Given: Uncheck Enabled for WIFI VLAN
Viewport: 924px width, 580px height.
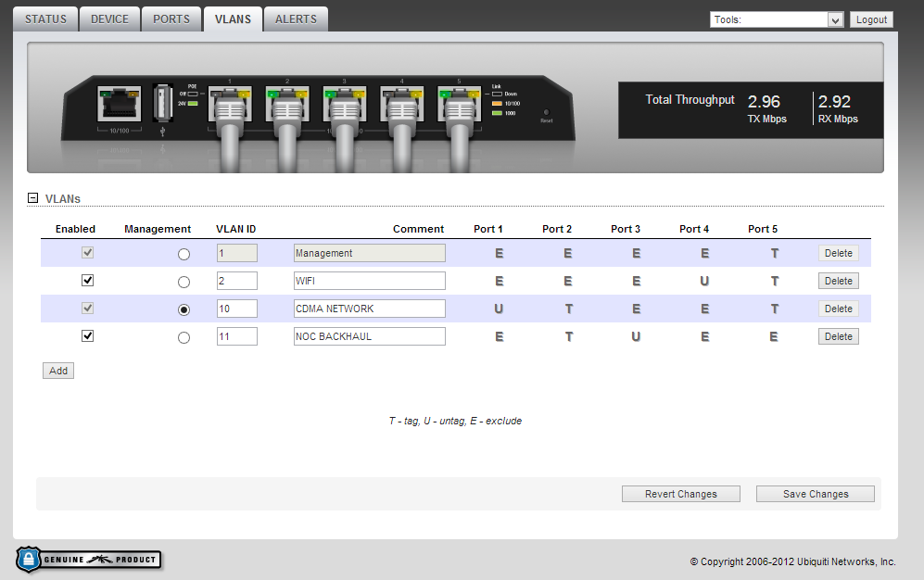Looking at the screenshot, I should [87, 281].
